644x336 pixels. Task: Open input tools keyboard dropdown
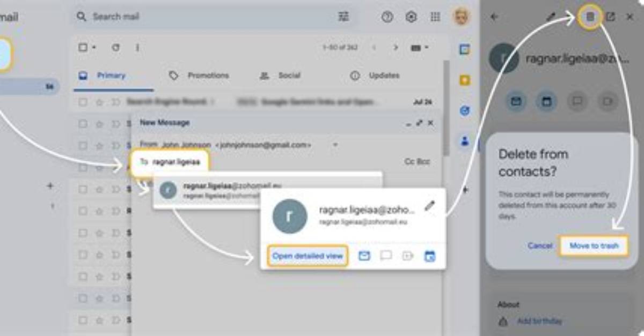[x=420, y=48]
